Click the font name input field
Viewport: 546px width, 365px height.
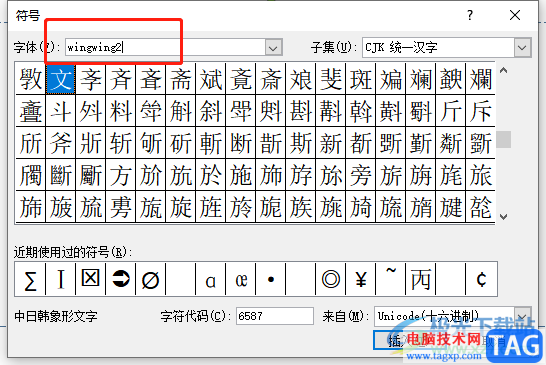pyautogui.click(x=165, y=47)
